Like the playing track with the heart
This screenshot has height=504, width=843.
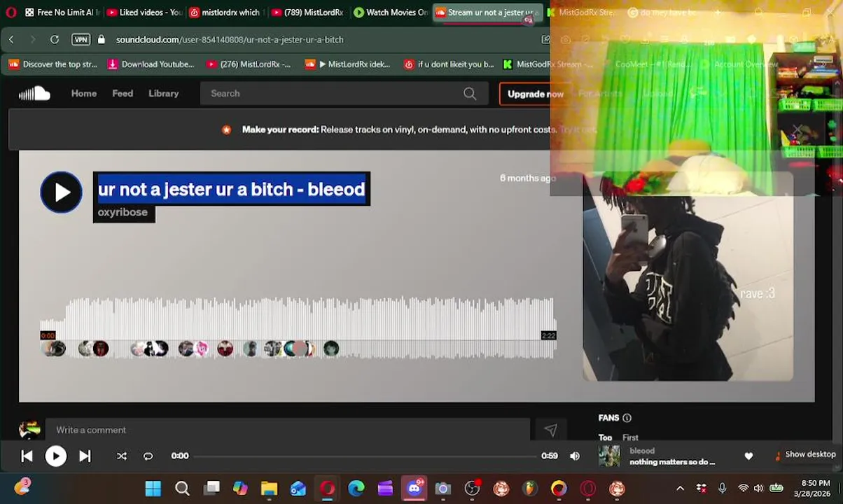[x=748, y=456]
